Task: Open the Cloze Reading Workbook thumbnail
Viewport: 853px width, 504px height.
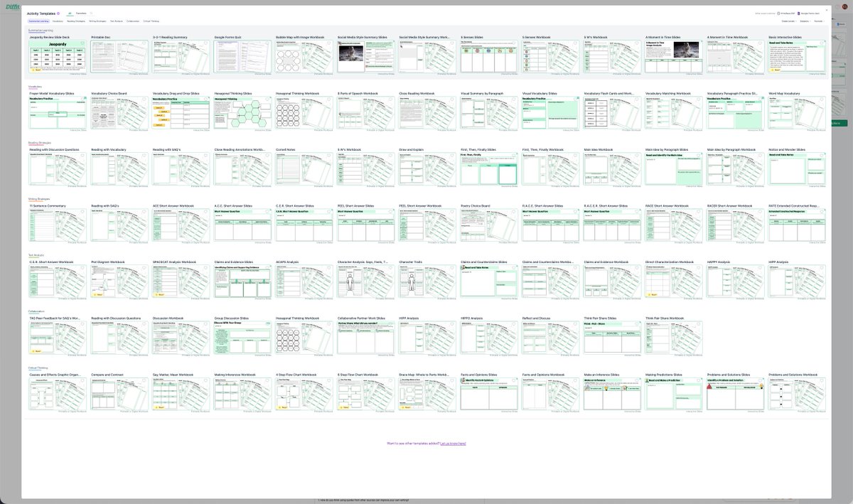Action: click(x=428, y=112)
